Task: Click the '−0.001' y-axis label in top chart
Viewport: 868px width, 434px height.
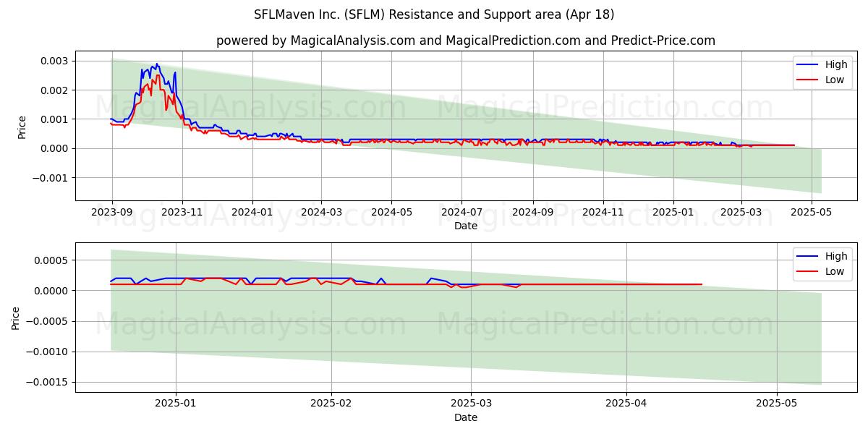Action: [x=51, y=178]
